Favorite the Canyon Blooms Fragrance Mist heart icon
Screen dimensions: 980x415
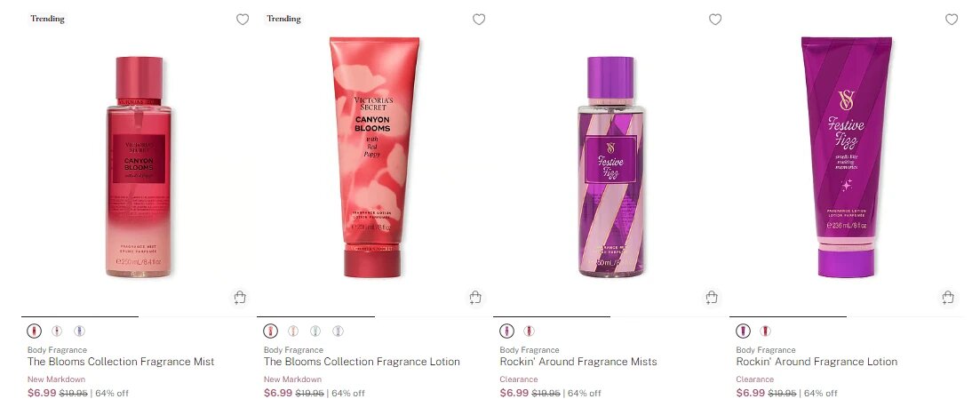tap(243, 20)
